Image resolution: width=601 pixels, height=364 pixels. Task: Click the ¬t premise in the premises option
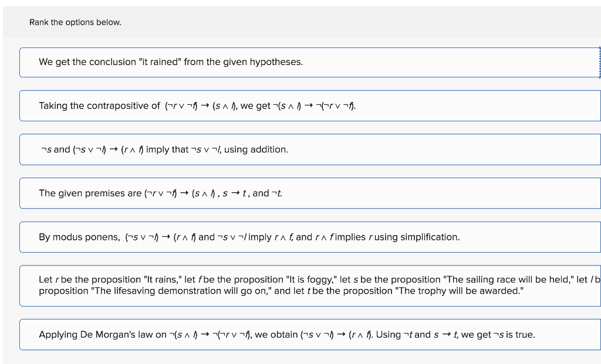pos(276,193)
